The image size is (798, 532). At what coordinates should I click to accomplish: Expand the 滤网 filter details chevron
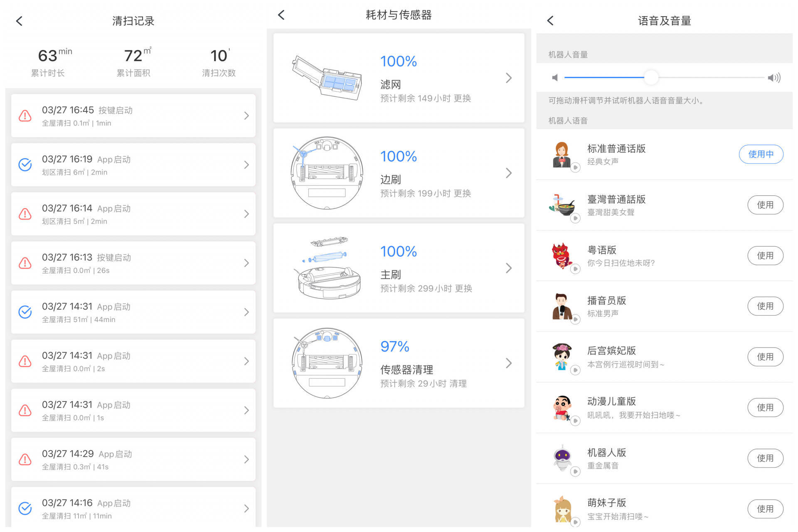point(508,78)
